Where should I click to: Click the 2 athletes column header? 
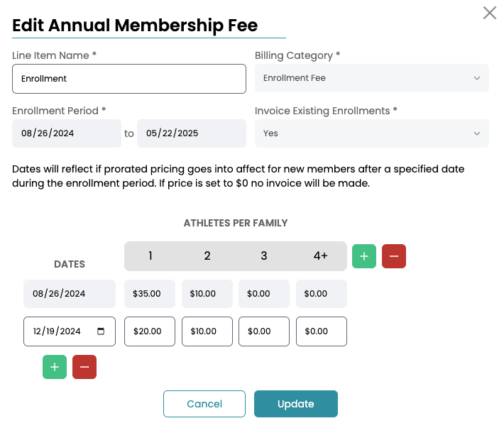(x=207, y=256)
